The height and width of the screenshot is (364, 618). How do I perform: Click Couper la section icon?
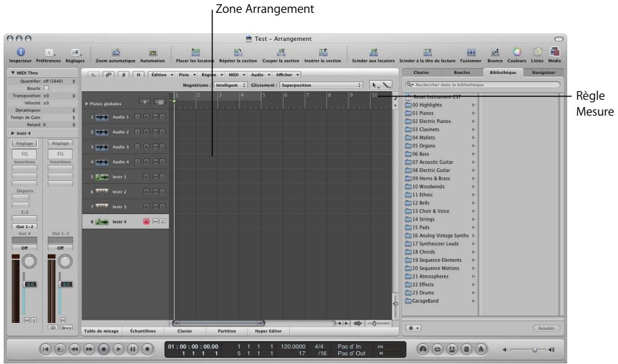tap(281, 53)
